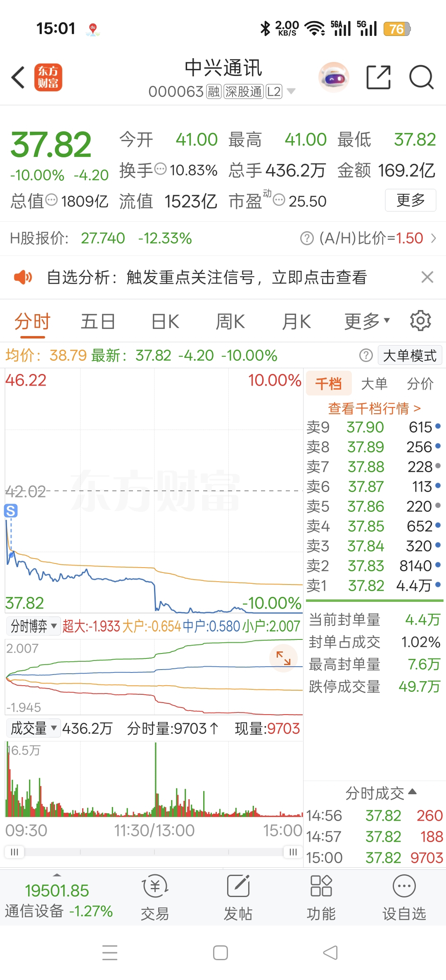
Task: Open chart settings gear icon
Action: [420, 321]
